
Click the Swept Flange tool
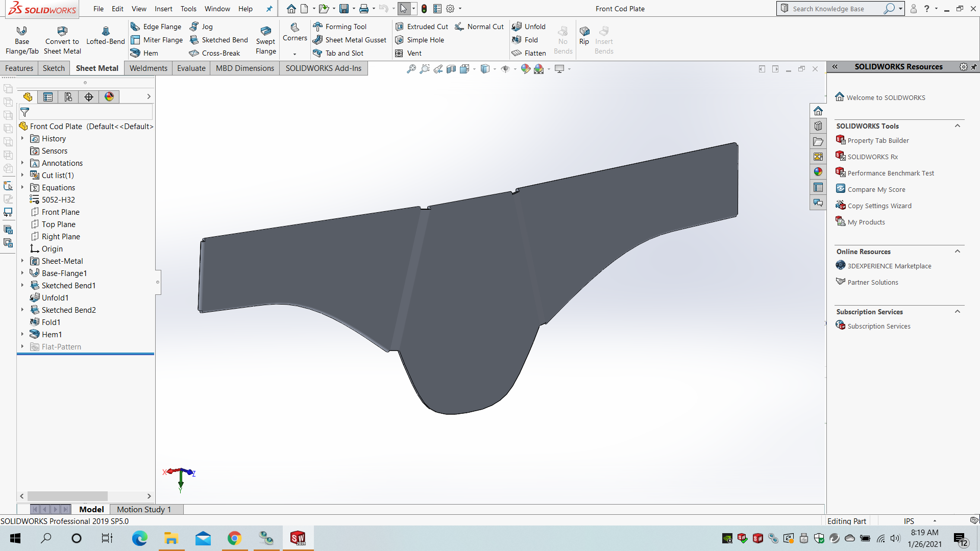coord(266,40)
